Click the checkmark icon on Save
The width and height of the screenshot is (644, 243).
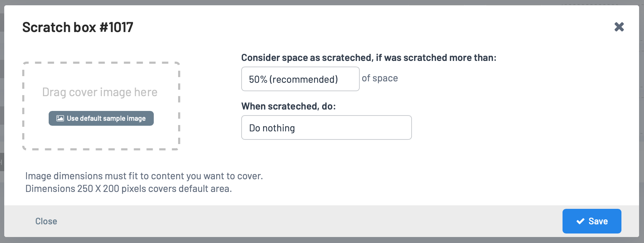[x=580, y=221]
